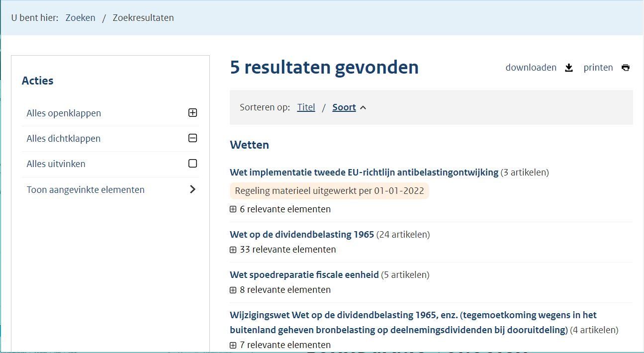
Task: Click the '5 resultaten gevonden' heading
Action: [x=324, y=67]
